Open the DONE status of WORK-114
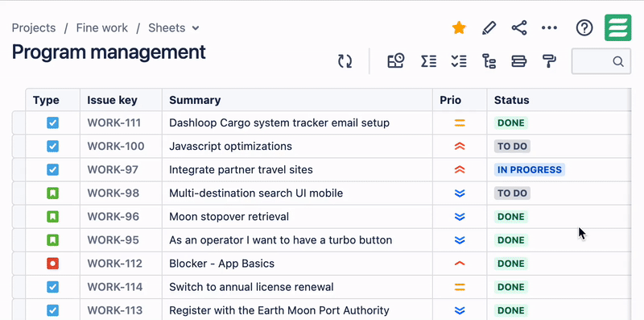The width and height of the screenshot is (644, 320). pyautogui.click(x=511, y=287)
